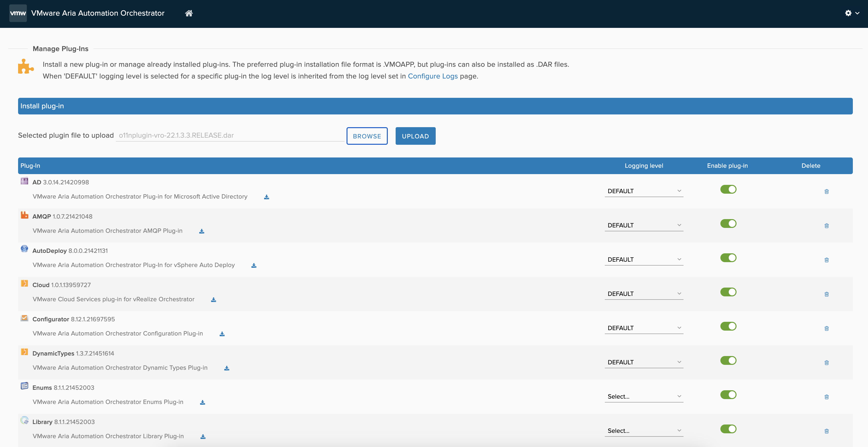Download the Cloud plug-in file
Screen dimensions: 868x447
pyautogui.click(x=213, y=300)
